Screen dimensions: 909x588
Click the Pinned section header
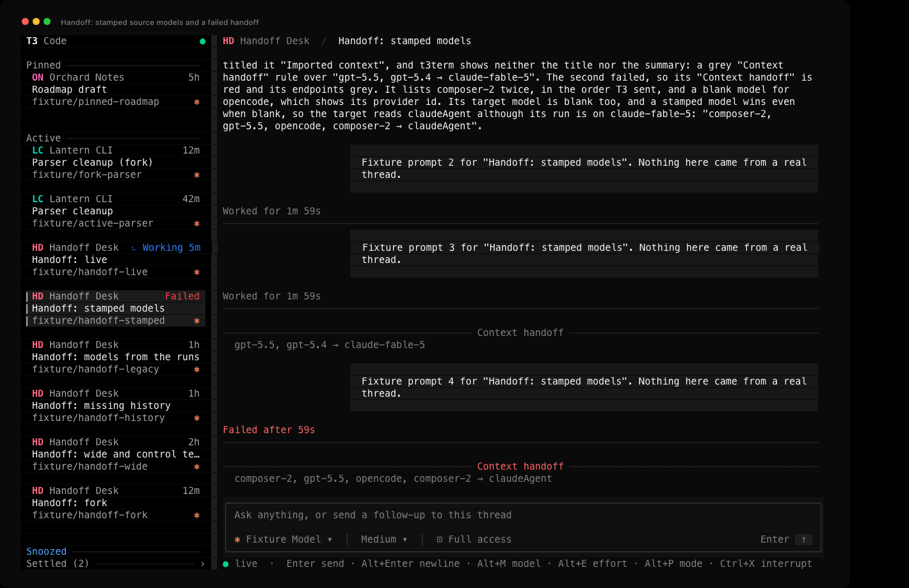tap(44, 65)
